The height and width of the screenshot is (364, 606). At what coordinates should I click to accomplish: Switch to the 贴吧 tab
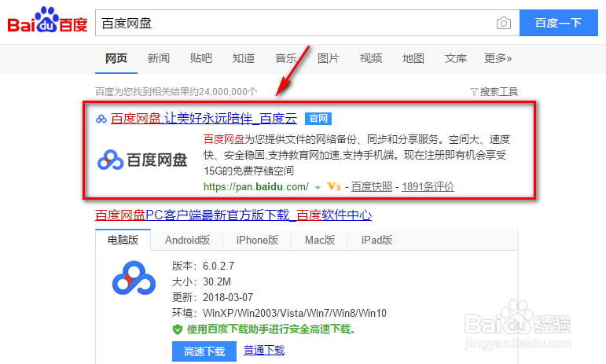click(201, 58)
